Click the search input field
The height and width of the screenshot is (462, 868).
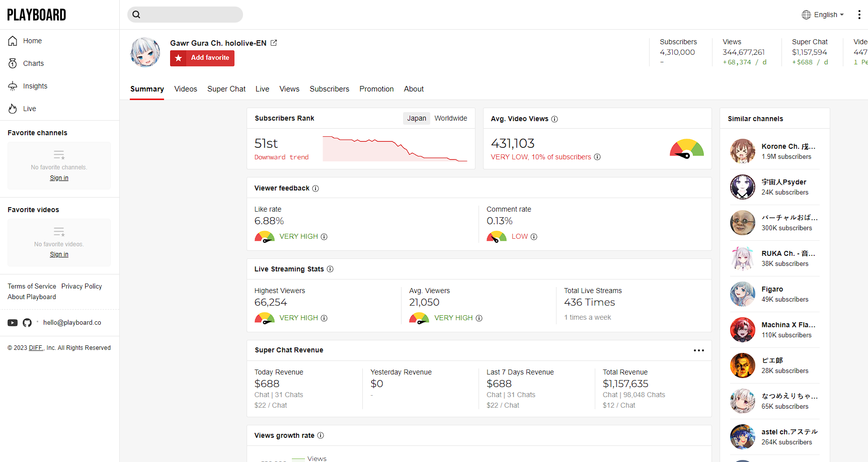(x=185, y=15)
